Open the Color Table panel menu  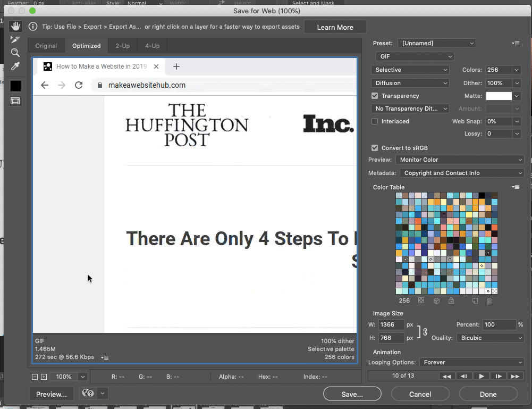tap(516, 187)
